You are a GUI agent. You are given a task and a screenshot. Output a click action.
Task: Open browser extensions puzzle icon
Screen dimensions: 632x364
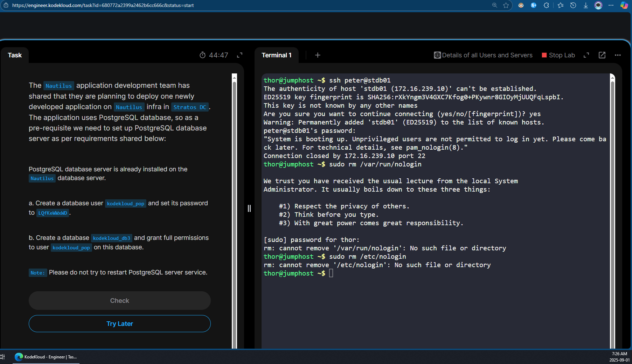point(546,5)
